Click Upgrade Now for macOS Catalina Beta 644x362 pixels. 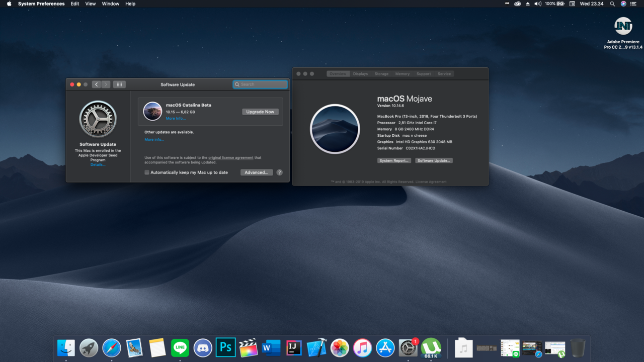coord(260,112)
